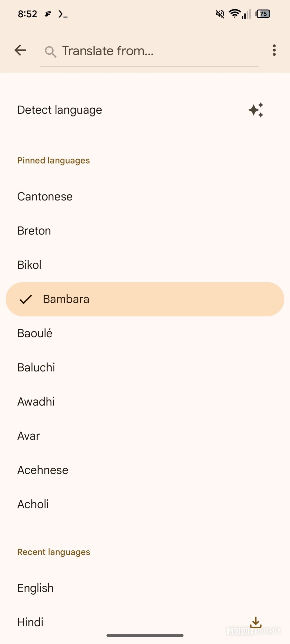290x644 pixels.
Task: Choose Hindi from recent languages
Action: point(30,622)
